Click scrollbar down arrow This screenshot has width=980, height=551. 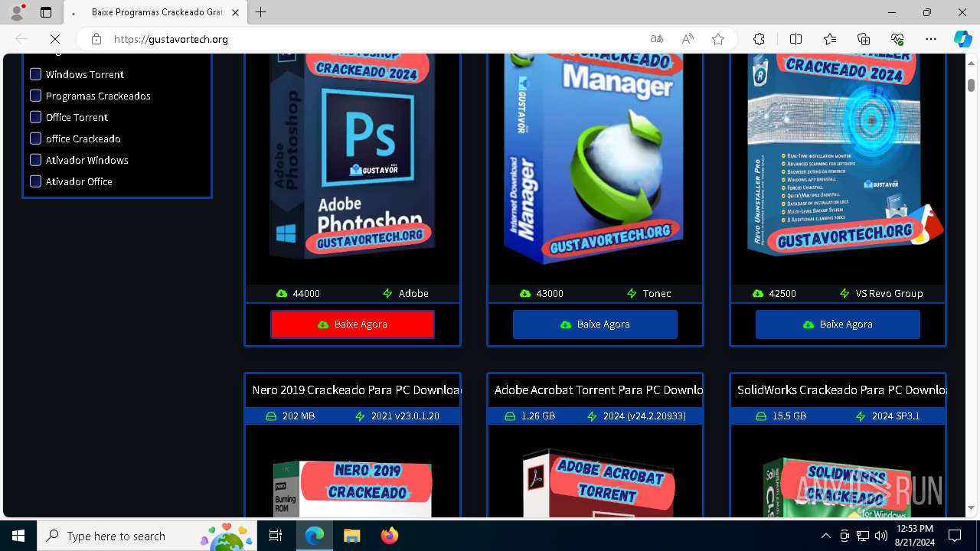[x=971, y=508]
